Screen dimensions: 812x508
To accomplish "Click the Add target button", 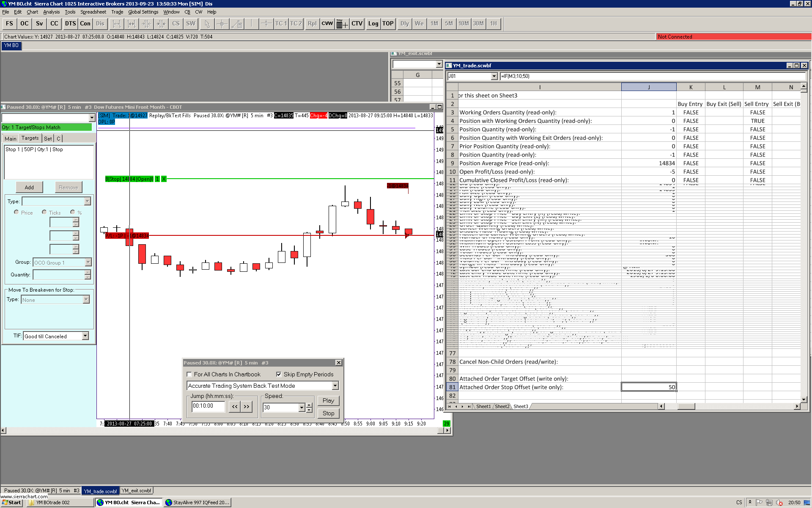I will (29, 187).
